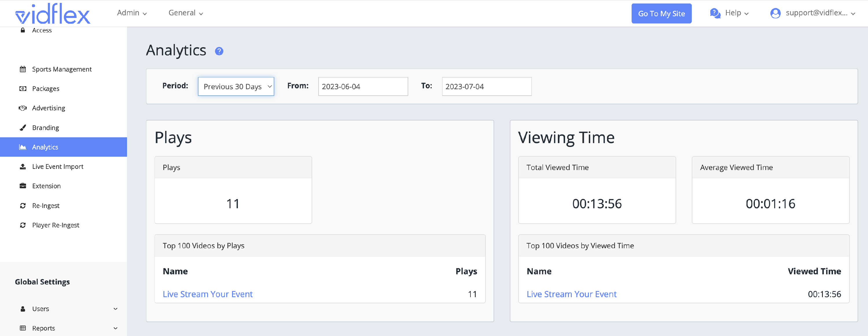Open Live Stream Your Event in Plays table

tap(207, 294)
